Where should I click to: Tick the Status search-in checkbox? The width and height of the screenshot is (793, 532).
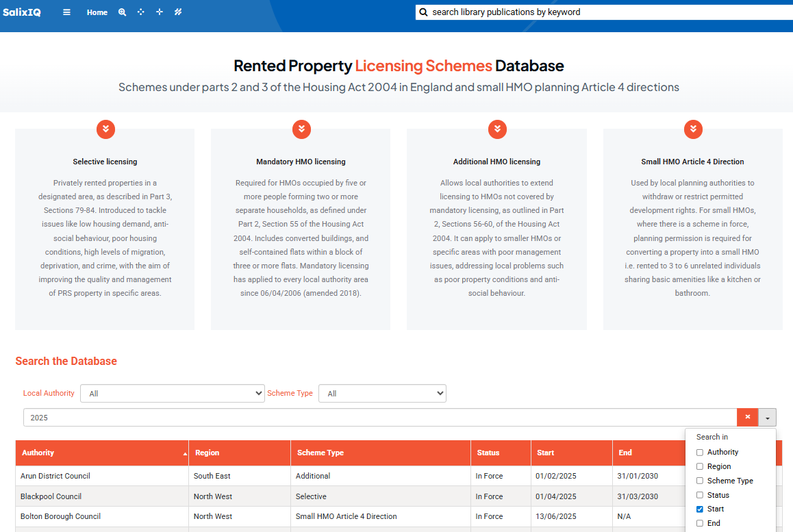pos(700,495)
